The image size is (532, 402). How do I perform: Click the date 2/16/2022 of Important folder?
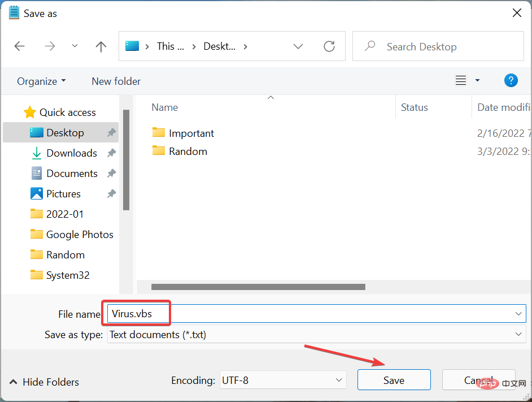tap(504, 133)
